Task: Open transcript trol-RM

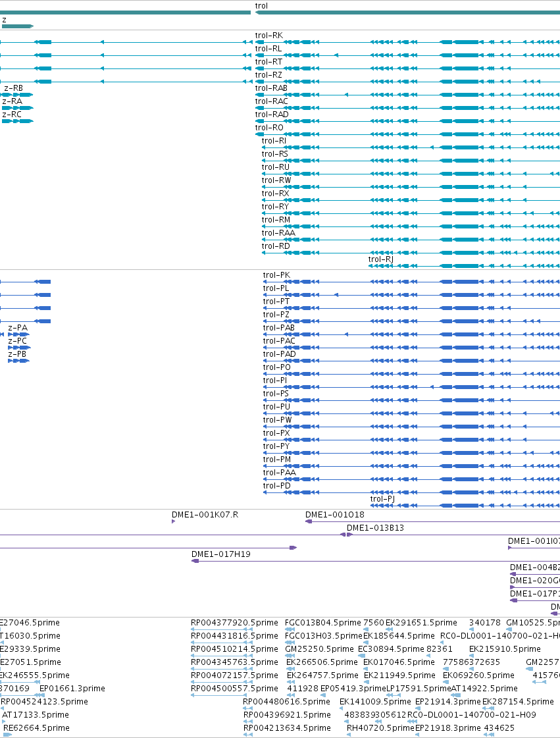Action: (276, 220)
